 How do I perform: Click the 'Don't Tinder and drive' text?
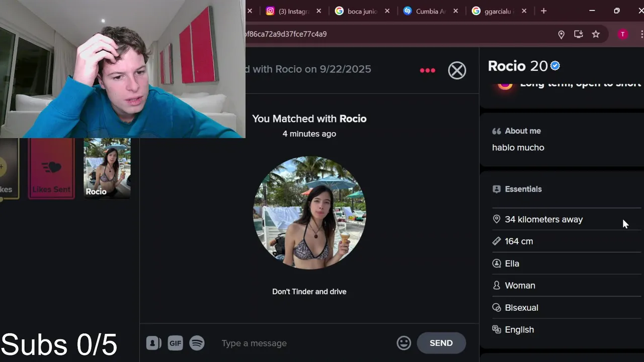tap(309, 292)
